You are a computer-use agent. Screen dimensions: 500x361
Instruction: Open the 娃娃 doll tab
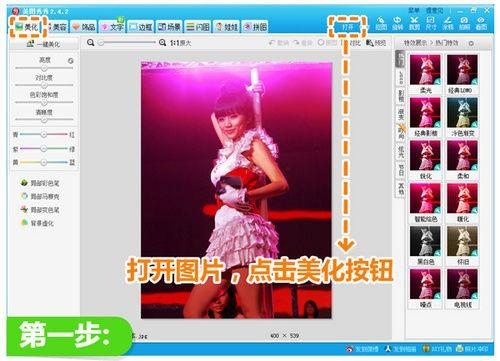pos(226,27)
